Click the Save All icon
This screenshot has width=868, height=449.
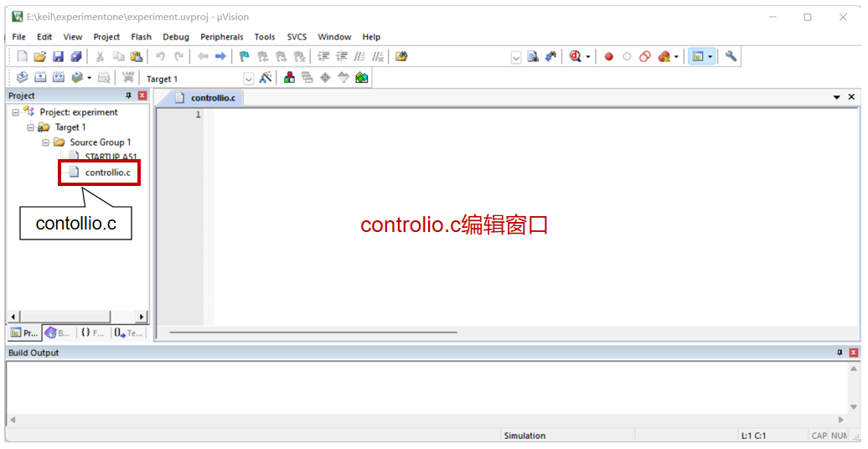point(76,56)
